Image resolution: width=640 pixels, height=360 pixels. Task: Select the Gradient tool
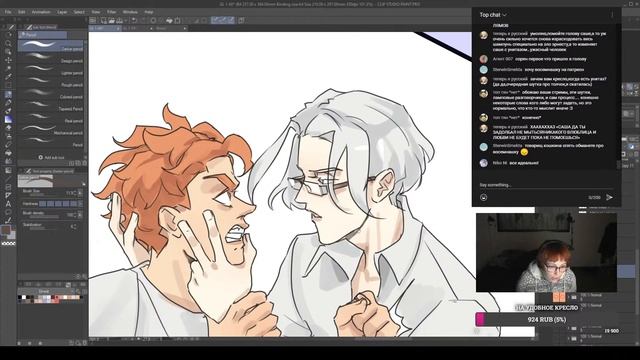[8, 120]
